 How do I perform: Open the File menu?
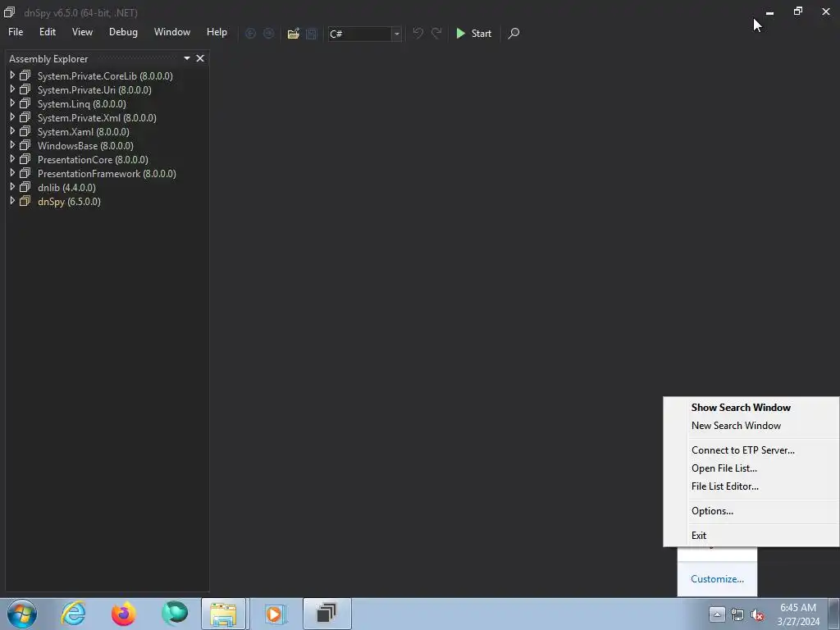(16, 32)
